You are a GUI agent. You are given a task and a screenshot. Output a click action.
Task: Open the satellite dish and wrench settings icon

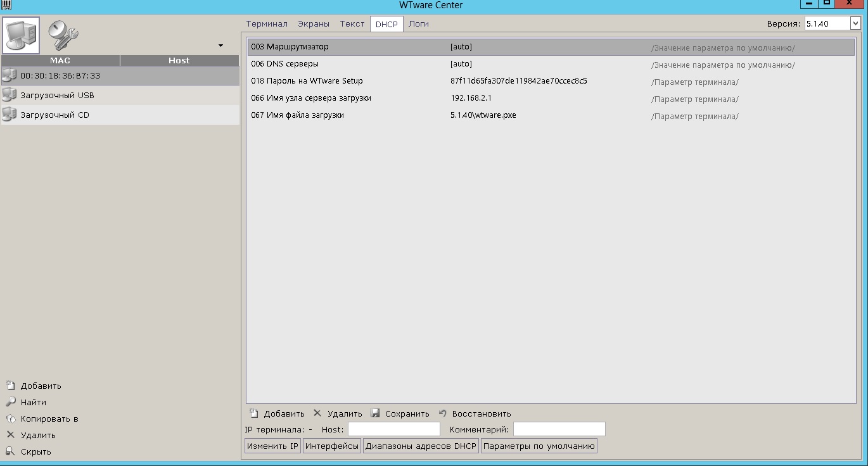pos(63,35)
